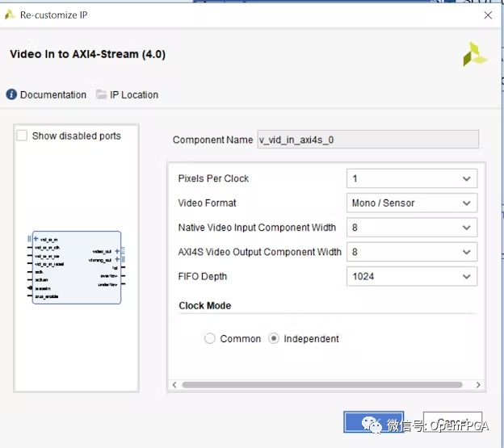Click the Re-customize IP title bar icon
Viewport: 504px width, 448px height.
[10, 15]
